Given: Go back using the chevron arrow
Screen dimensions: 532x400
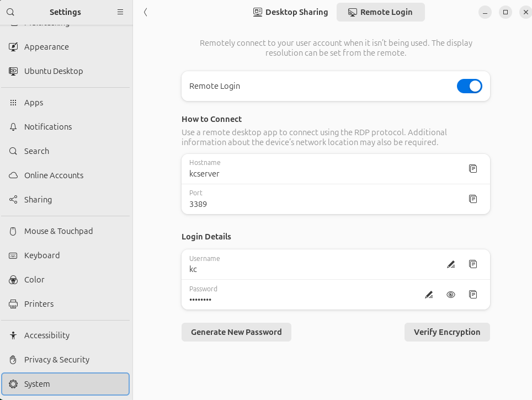Looking at the screenshot, I should (x=145, y=12).
